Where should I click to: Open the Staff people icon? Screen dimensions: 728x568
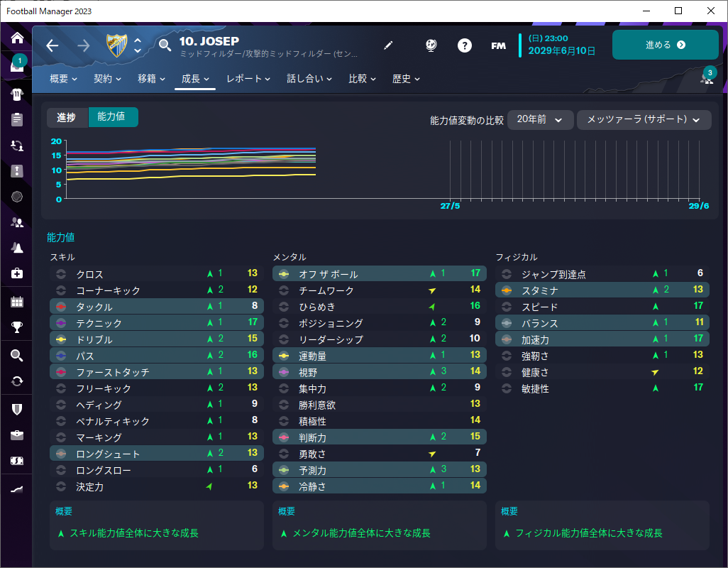coord(17,222)
